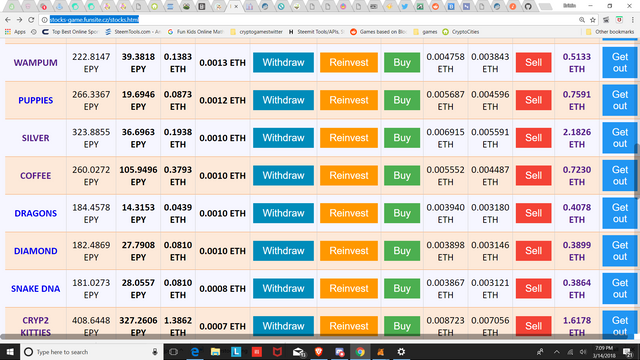640x360 pixels.
Task: Click the 0.0013 ETH dividend value
Action: click(222, 63)
